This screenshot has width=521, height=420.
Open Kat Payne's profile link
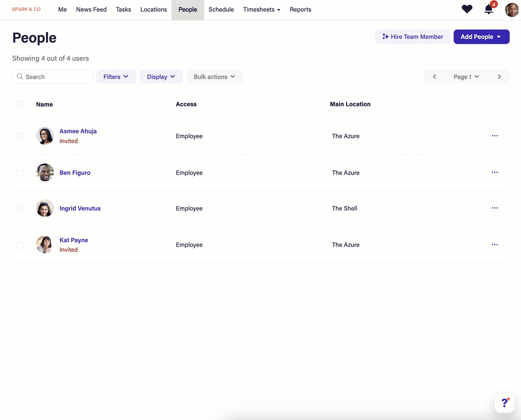click(74, 240)
